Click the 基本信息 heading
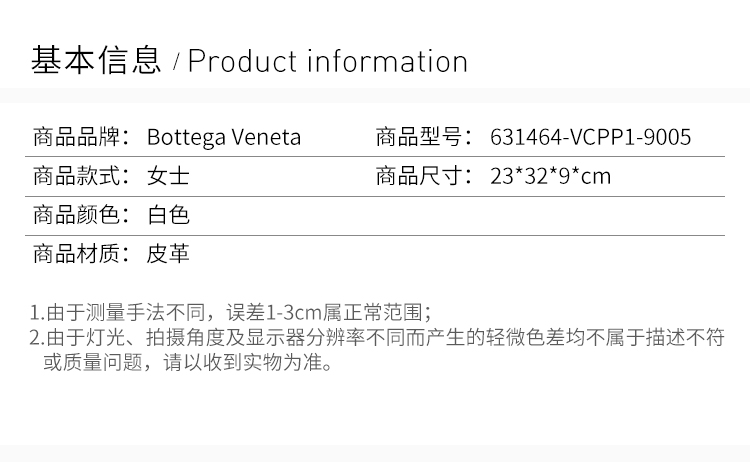Viewport: 750px width, 462px height. (x=96, y=60)
